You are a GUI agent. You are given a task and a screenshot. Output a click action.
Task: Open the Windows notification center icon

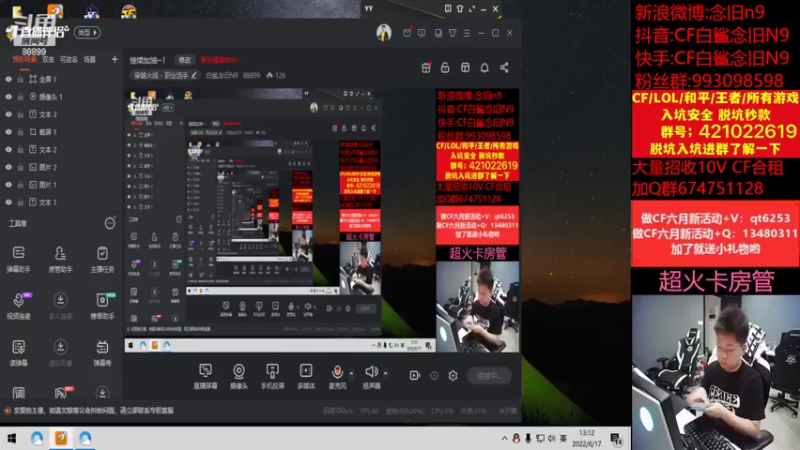[616, 439]
